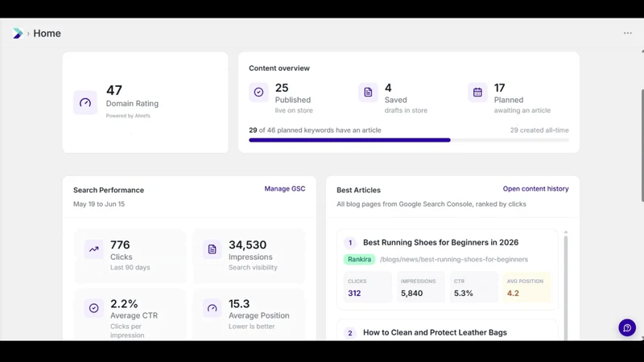Open the three-dots menu at top right
Viewport: 644px width, 362px height.
click(x=628, y=33)
